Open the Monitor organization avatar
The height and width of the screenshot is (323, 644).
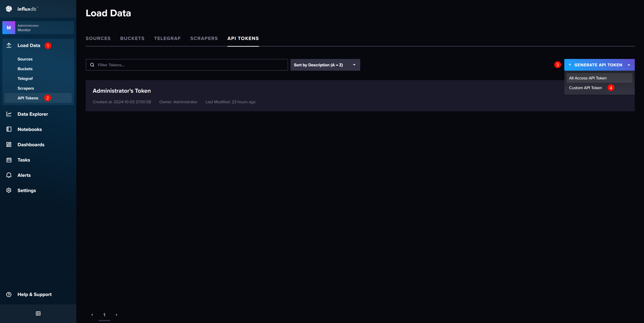(x=9, y=28)
